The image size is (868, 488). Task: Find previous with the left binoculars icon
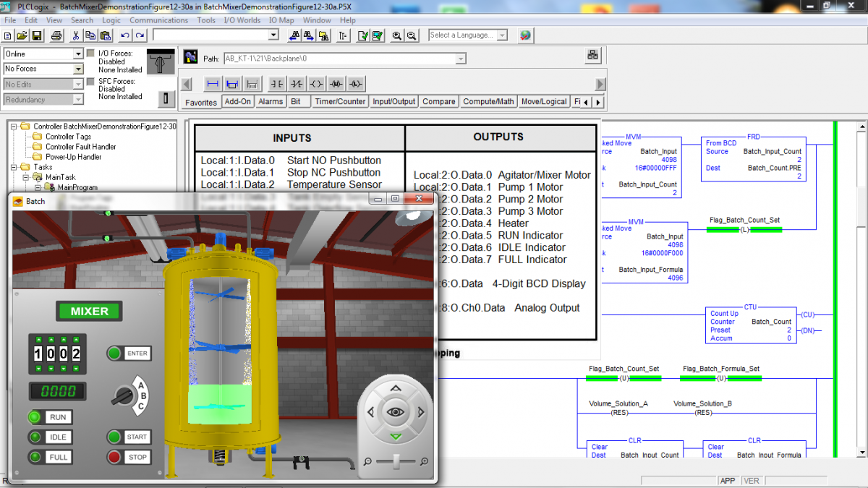coord(295,35)
